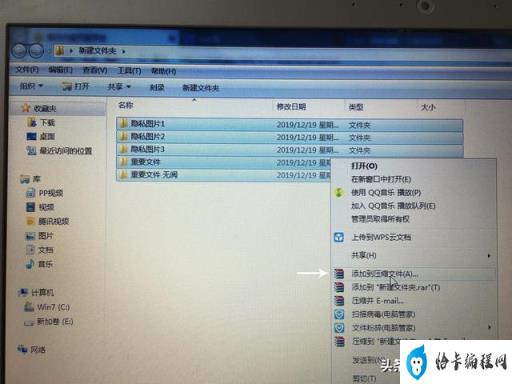Expand the 文件粉碎(电脑管家) submenu arrow

489,327
